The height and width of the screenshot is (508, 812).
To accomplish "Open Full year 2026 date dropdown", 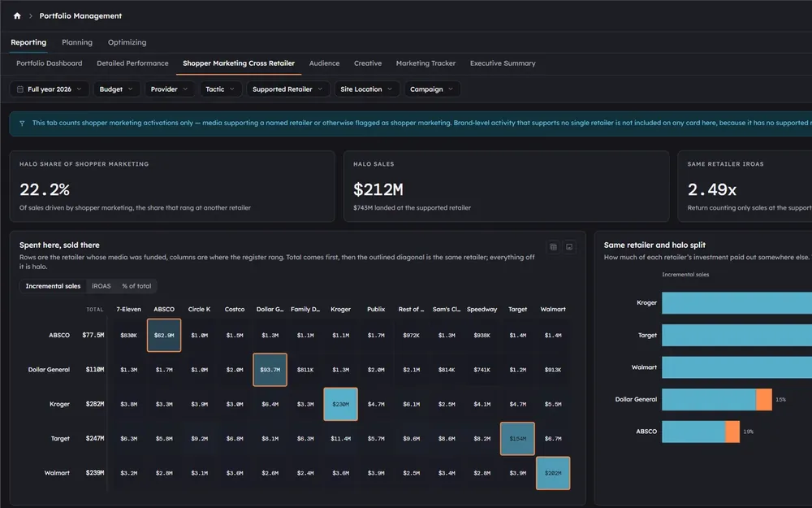I will click(x=50, y=89).
